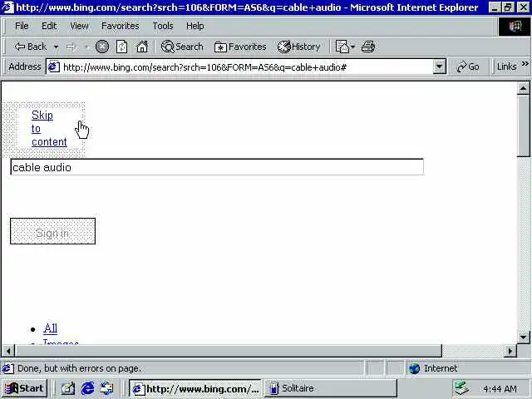Click the Mail toolbar icon
532x399 pixels.
pos(342,47)
